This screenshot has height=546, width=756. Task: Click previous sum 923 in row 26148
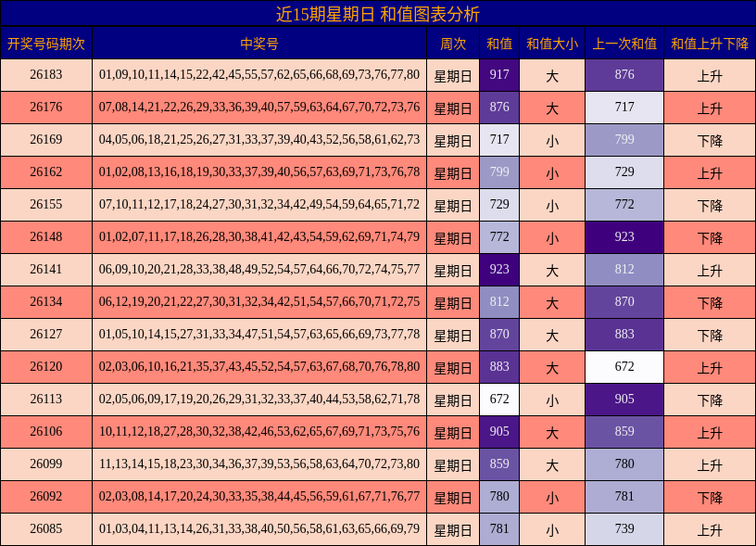[x=624, y=237]
